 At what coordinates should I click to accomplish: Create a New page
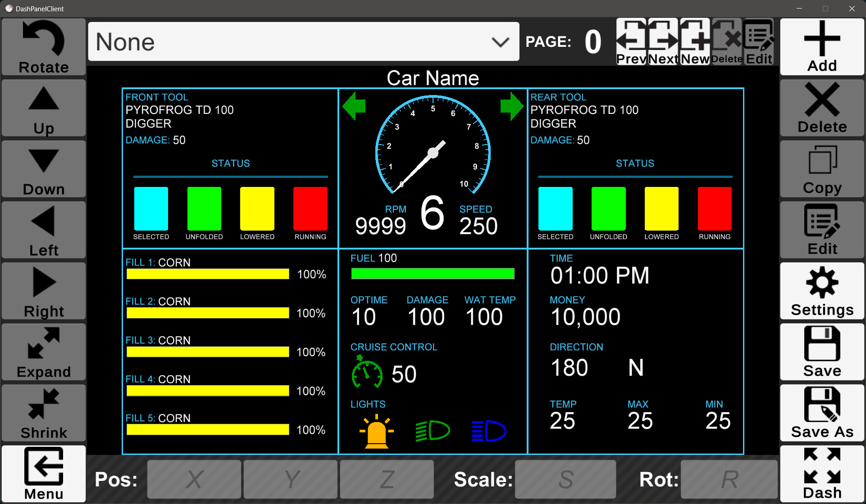point(695,41)
